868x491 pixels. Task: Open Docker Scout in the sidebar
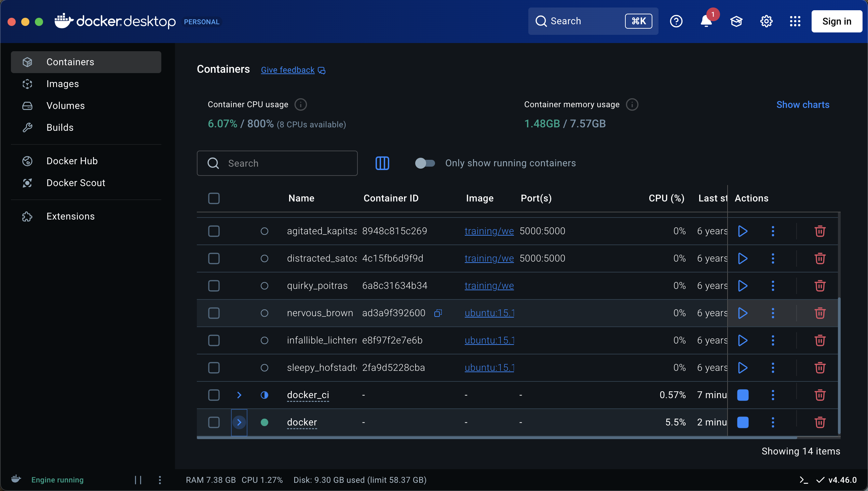(x=86, y=183)
